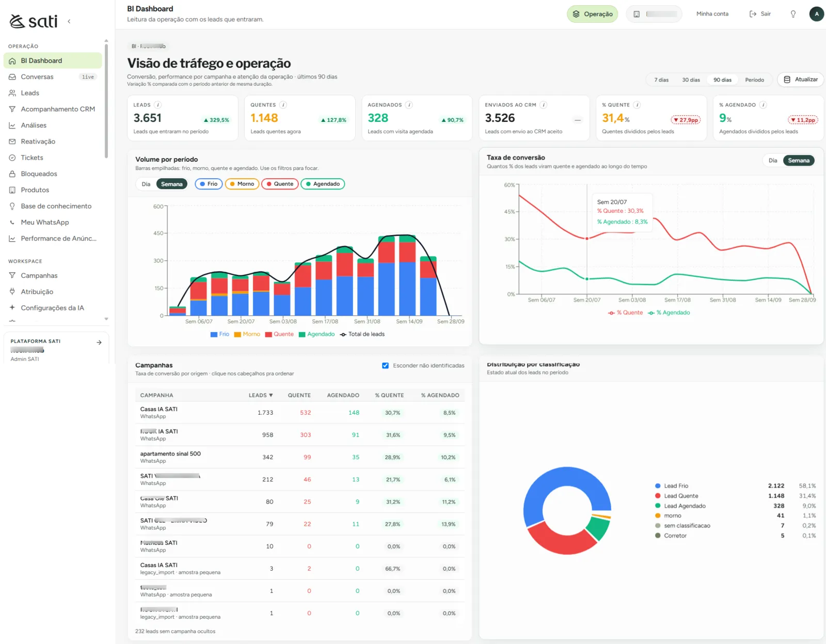Click the Lead Frio blue legend dot

658,486
